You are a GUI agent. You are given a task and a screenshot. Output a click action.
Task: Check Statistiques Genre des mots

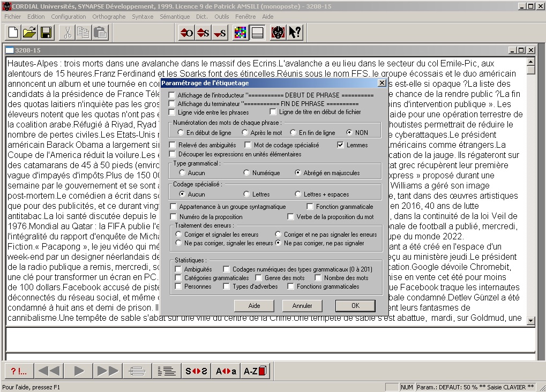[x=258, y=278]
